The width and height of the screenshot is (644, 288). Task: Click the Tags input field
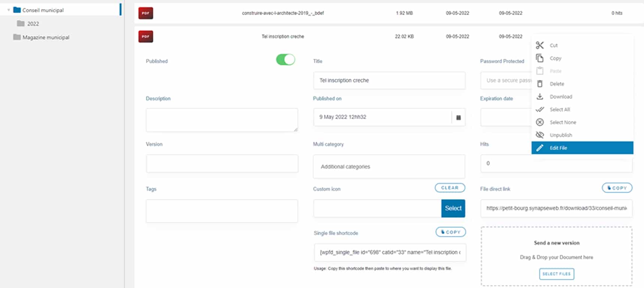click(222, 211)
